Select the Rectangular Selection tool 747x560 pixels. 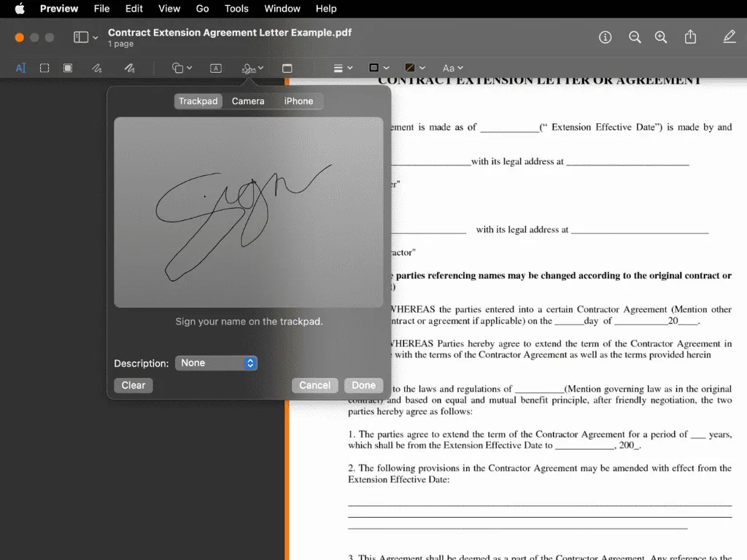coord(44,68)
